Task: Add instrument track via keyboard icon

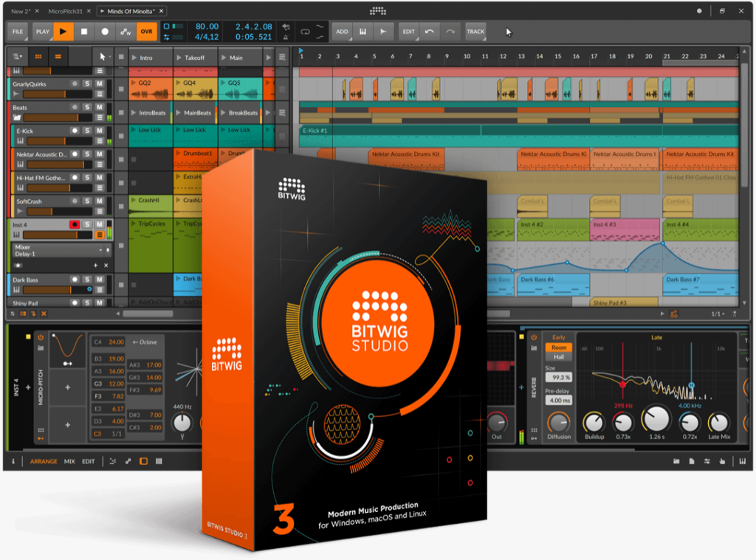Action: [362, 32]
